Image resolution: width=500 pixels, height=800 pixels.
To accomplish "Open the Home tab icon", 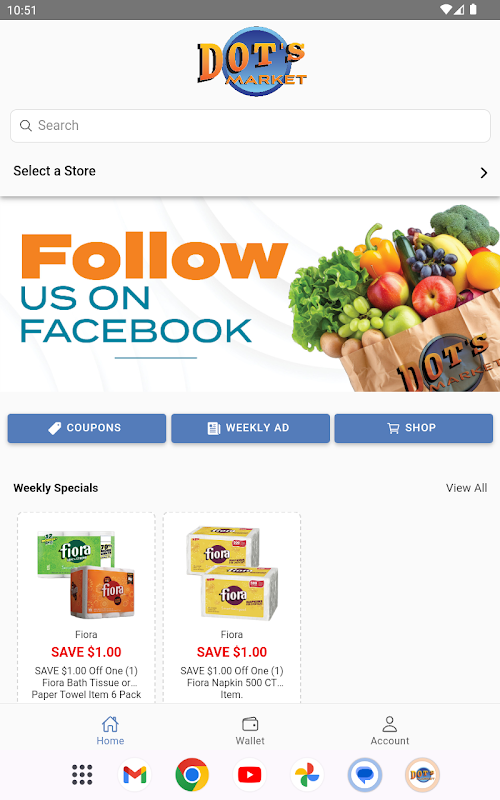I will (110, 723).
